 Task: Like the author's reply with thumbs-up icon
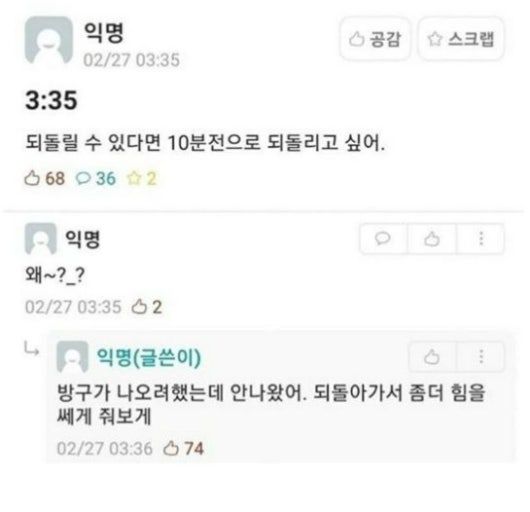432,357
